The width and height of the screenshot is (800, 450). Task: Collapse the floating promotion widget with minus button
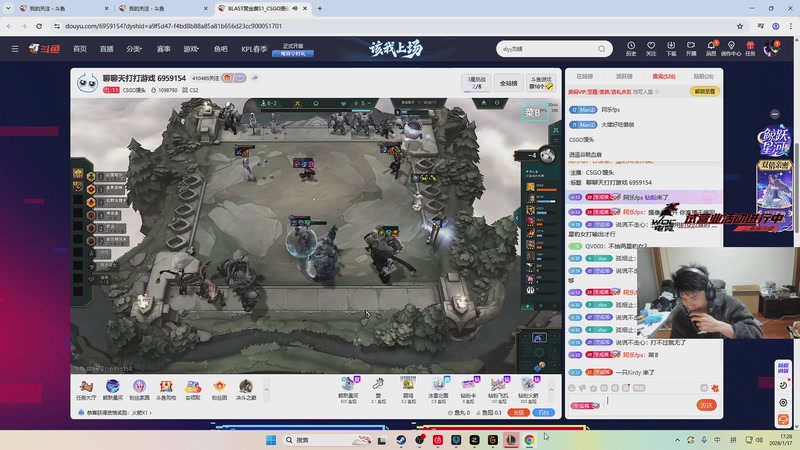[x=774, y=114]
